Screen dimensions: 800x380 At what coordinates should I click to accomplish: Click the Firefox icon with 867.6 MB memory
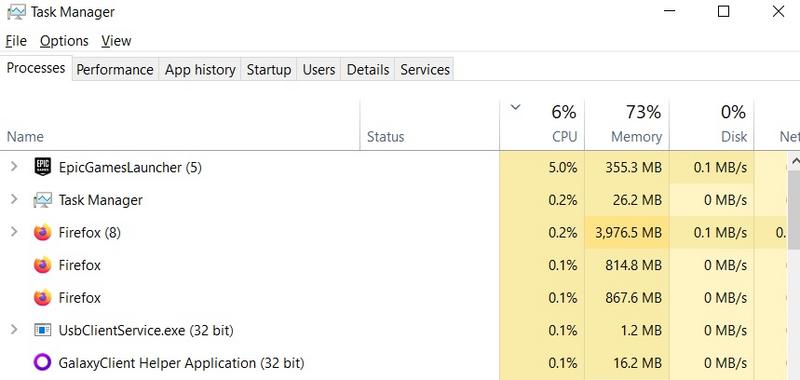pos(43,298)
